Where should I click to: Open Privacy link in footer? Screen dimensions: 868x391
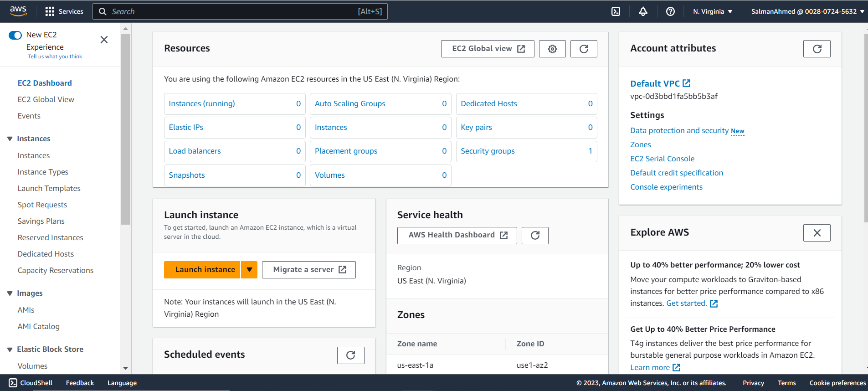tap(753, 383)
